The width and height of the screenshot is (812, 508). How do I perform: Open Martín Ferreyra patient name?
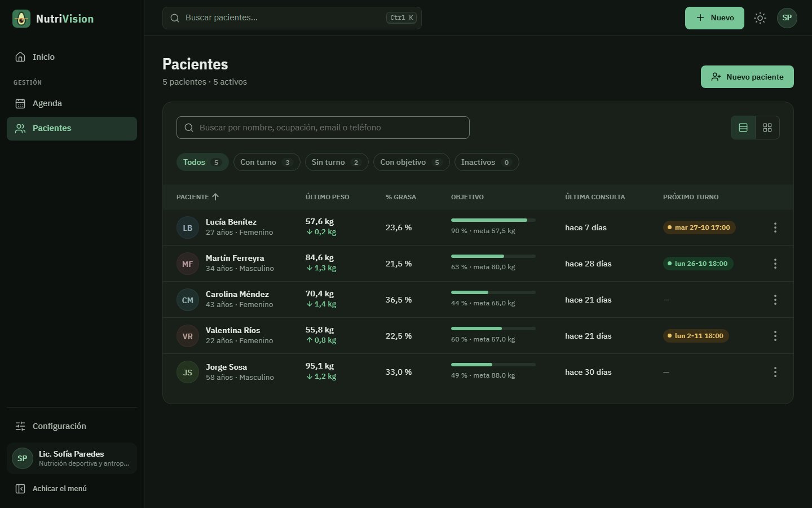(235, 258)
